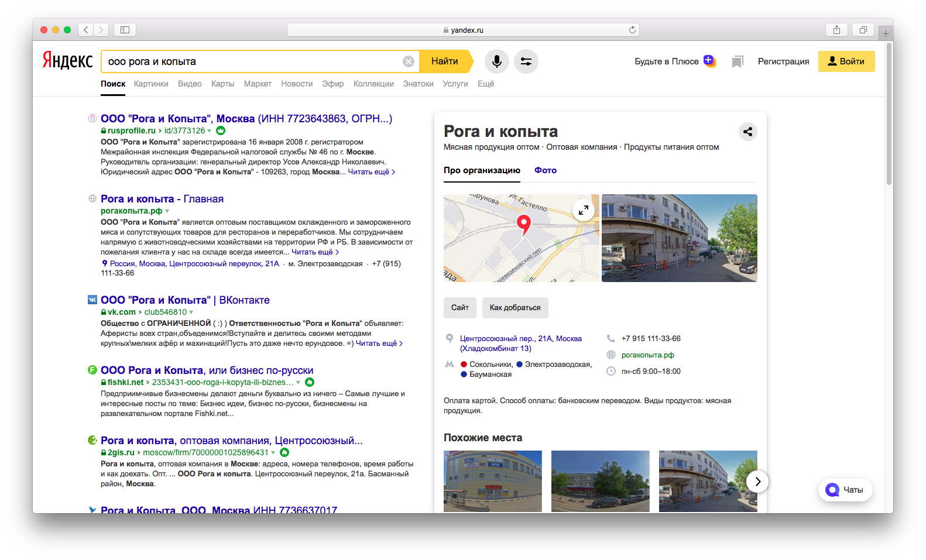Open first similar place thumbnail
The image size is (926, 560).
[x=493, y=481]
